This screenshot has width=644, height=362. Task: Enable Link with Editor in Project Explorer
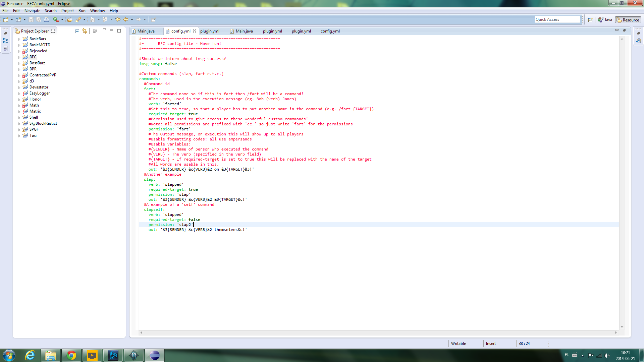tap(84, 31)
